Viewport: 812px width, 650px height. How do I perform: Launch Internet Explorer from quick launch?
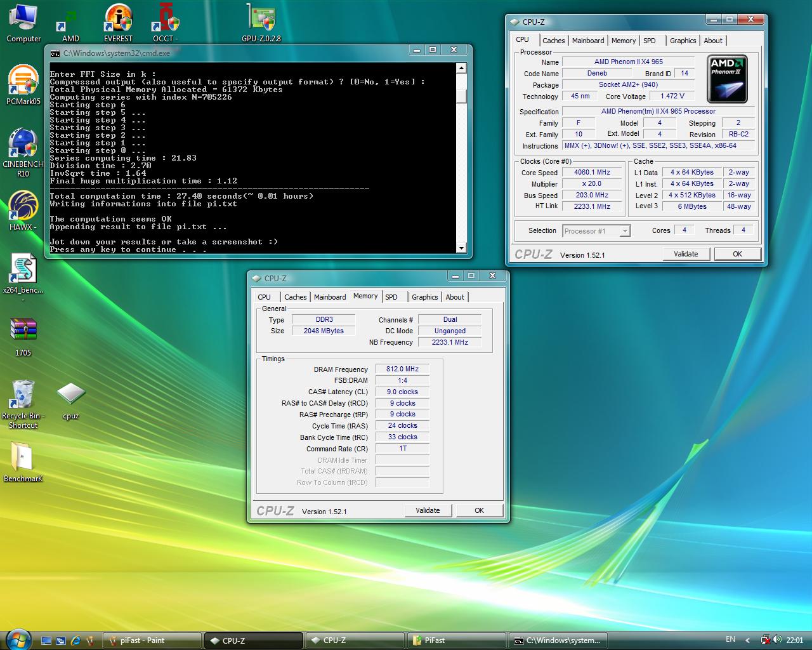pyautogui.click(x=75, y=640)
